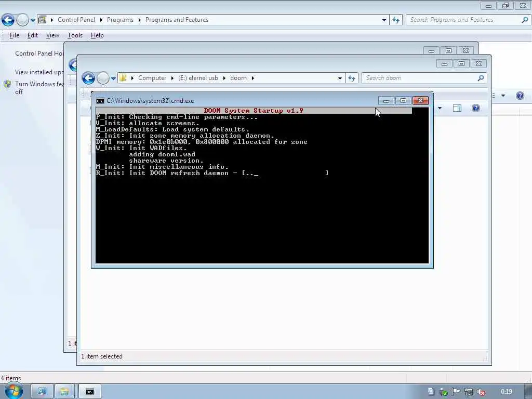Open recent locations dropdown in doom window
Screen dimensions: 532x399
pyautogui.click(x=113, y=78)
